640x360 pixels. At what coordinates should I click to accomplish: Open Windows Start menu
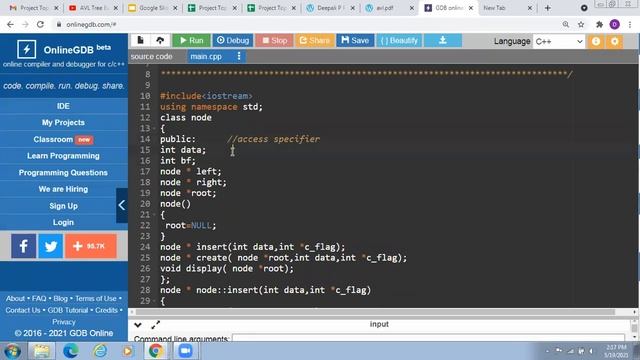pos(12,351)
